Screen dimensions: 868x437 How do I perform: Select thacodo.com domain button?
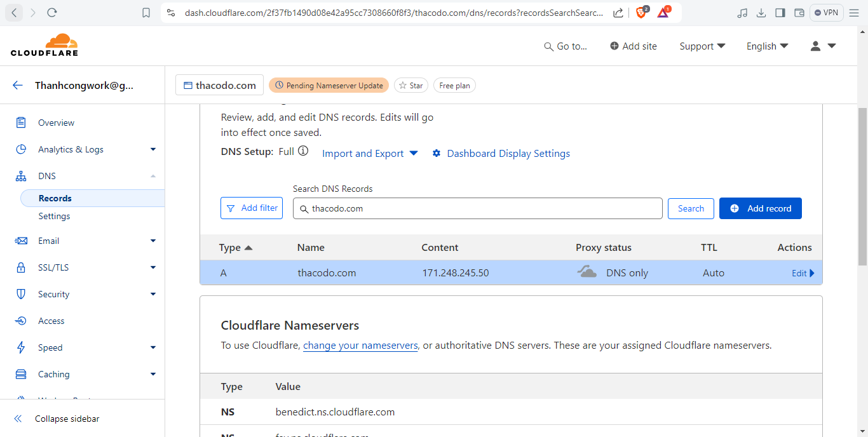(x=220, y=85)
